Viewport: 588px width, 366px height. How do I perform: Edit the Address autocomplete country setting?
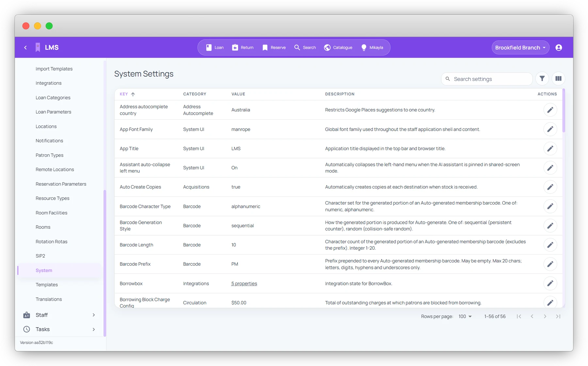[550, 110]
